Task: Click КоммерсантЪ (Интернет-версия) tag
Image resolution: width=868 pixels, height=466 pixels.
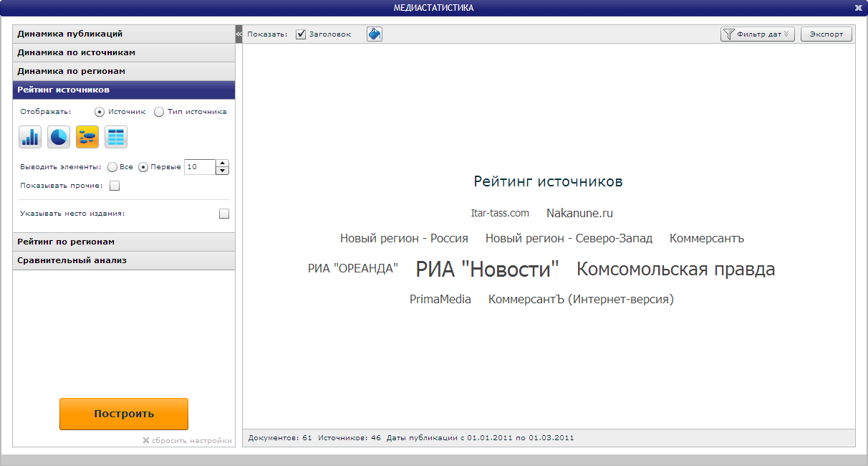Action: click(581, 300)
